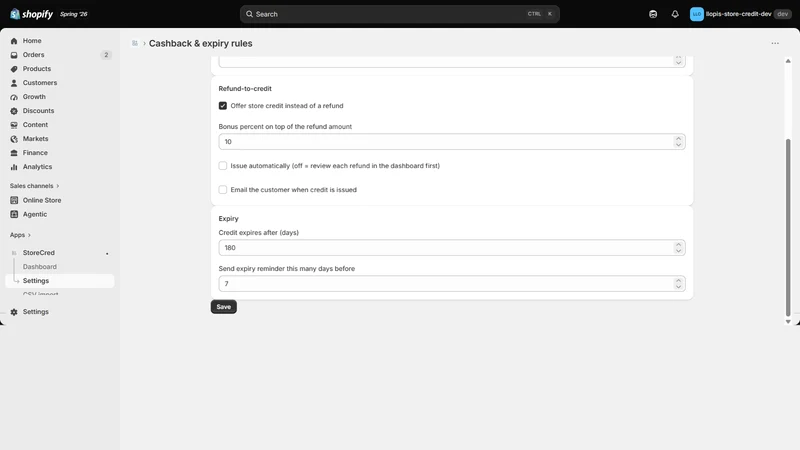Click scrollbar up arrow
Image resolution: width=800 pixels, height=450 pixels.
click(x=788, y=61)
